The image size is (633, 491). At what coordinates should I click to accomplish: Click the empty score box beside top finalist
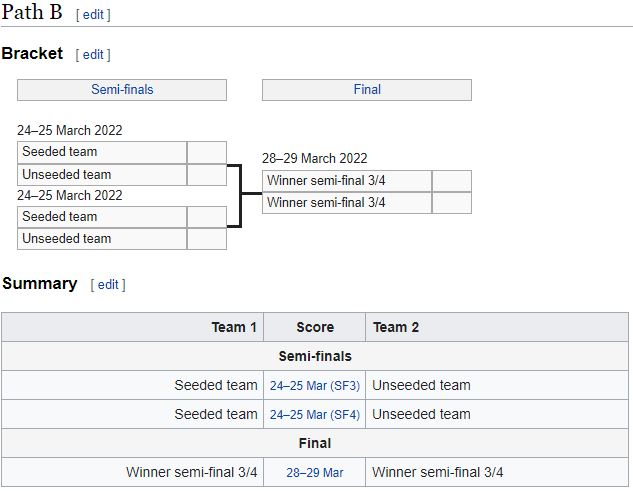click(452, 181)
